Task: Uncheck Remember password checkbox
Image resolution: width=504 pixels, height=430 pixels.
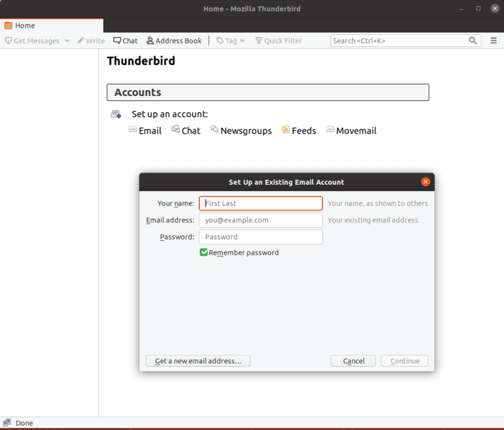Action: tap(204, 253)
